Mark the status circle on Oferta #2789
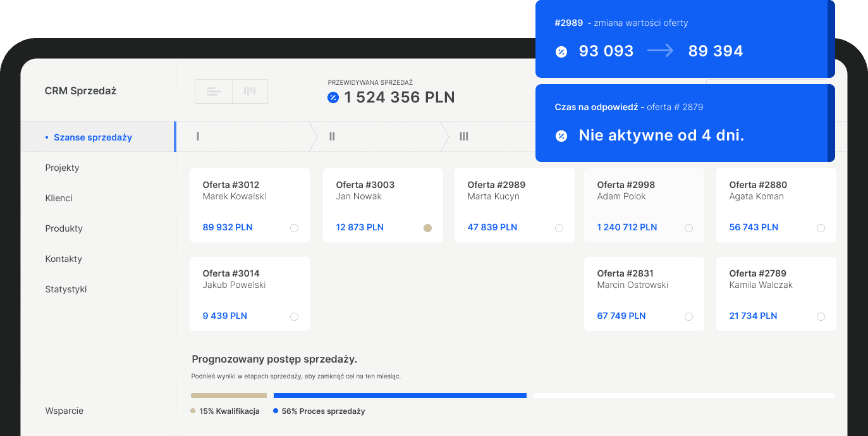The image size is (868, 436). pos(821,317)
